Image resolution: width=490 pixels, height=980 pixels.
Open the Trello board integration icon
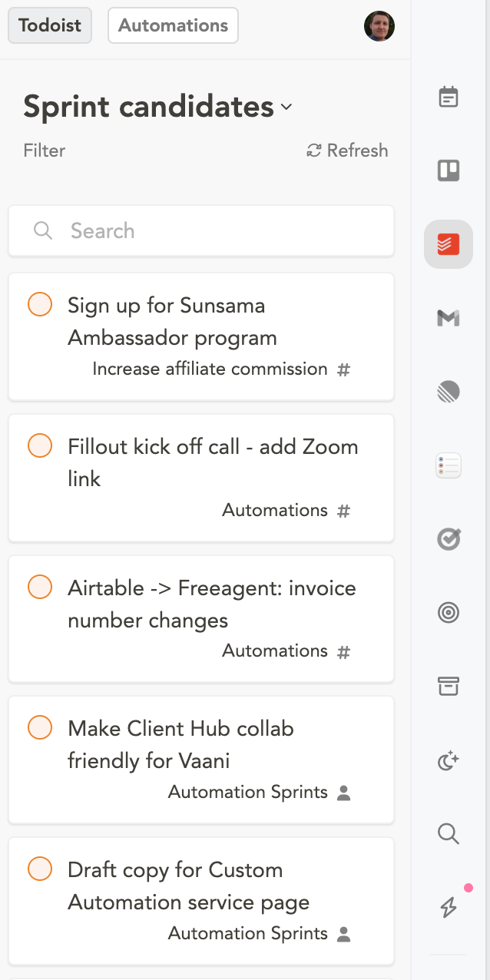449,171
